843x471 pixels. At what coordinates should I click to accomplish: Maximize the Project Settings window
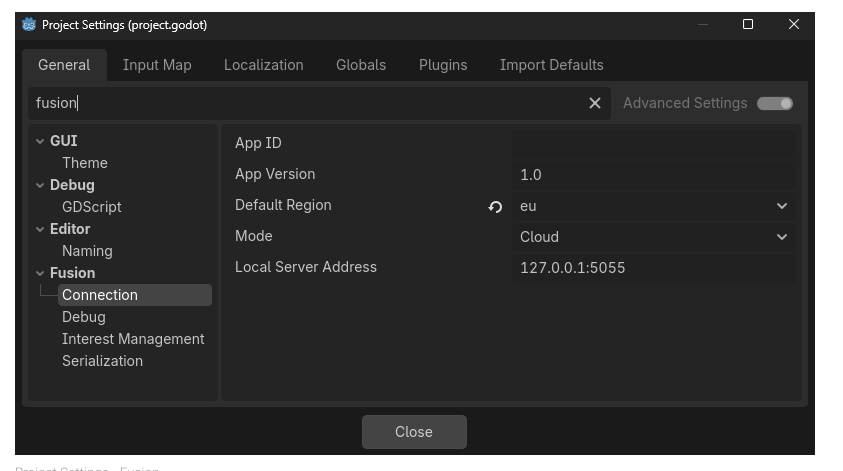tap(748, 24)
